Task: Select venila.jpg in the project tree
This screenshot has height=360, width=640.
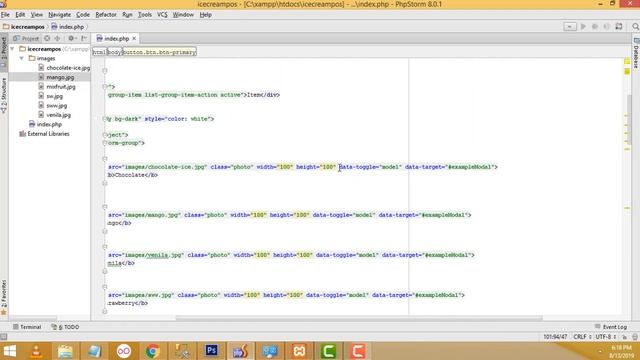Action: [54, 115]
